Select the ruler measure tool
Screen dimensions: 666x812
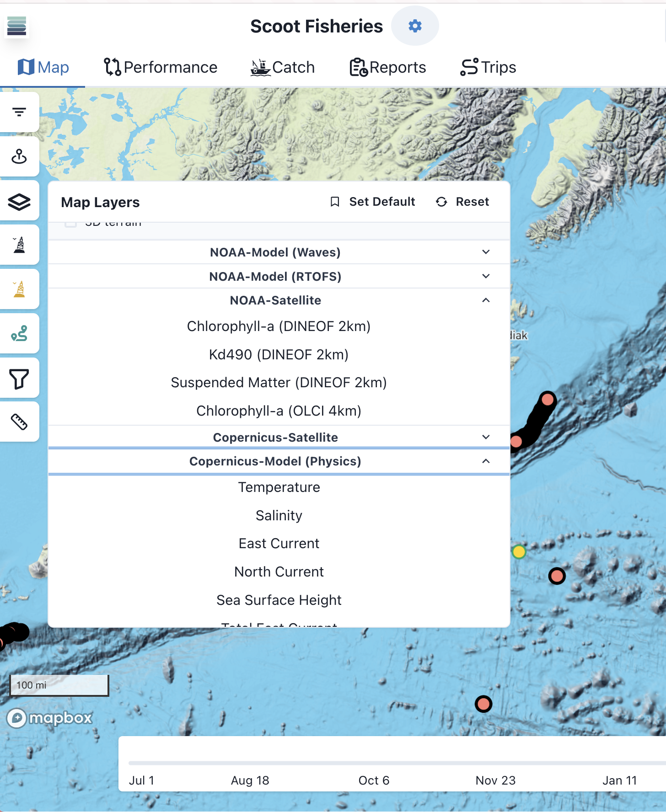point(19,422)
